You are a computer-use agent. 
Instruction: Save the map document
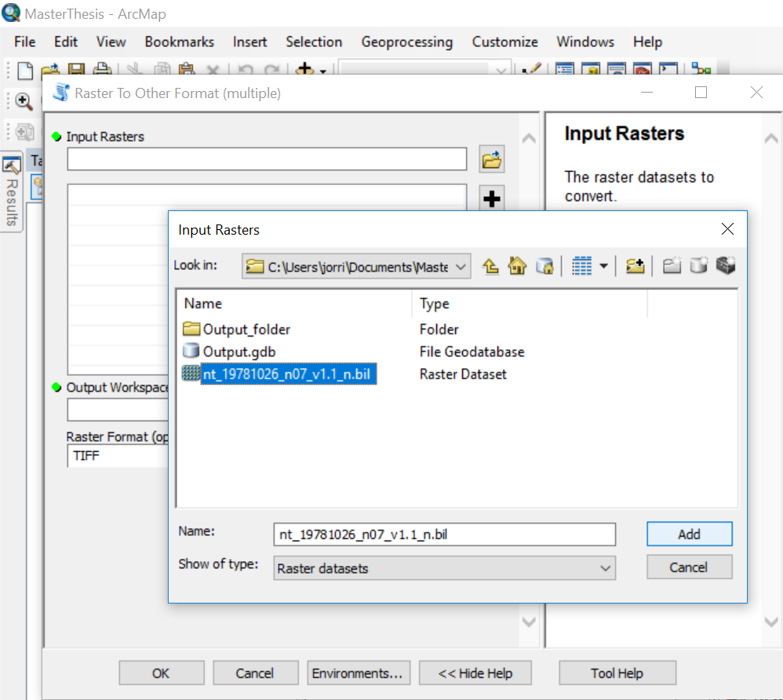tap(76, 70)
